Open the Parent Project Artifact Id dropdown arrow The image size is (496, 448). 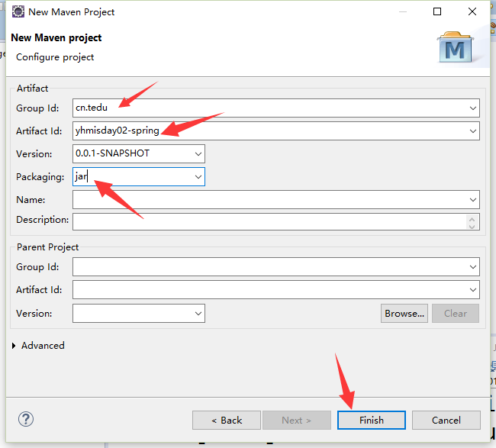(x=473, y=290)
